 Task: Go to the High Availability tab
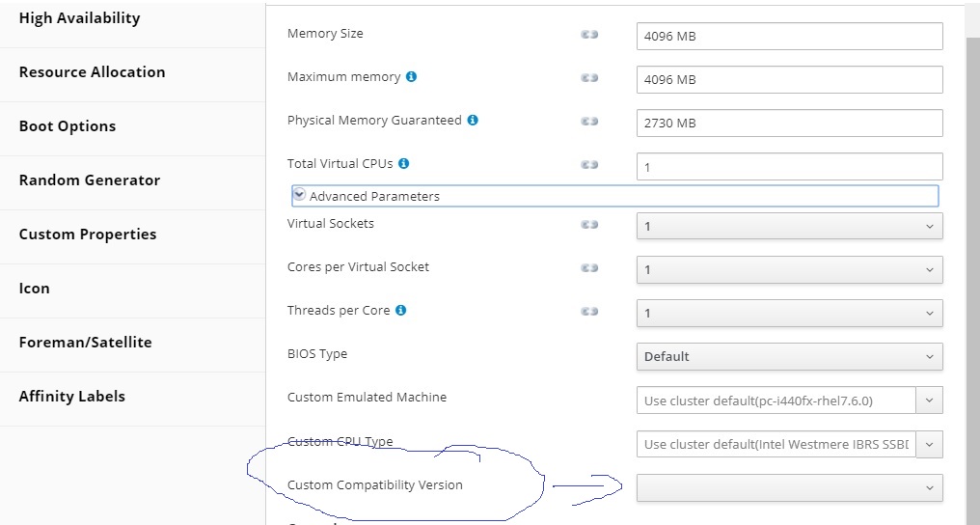[79, 18]
